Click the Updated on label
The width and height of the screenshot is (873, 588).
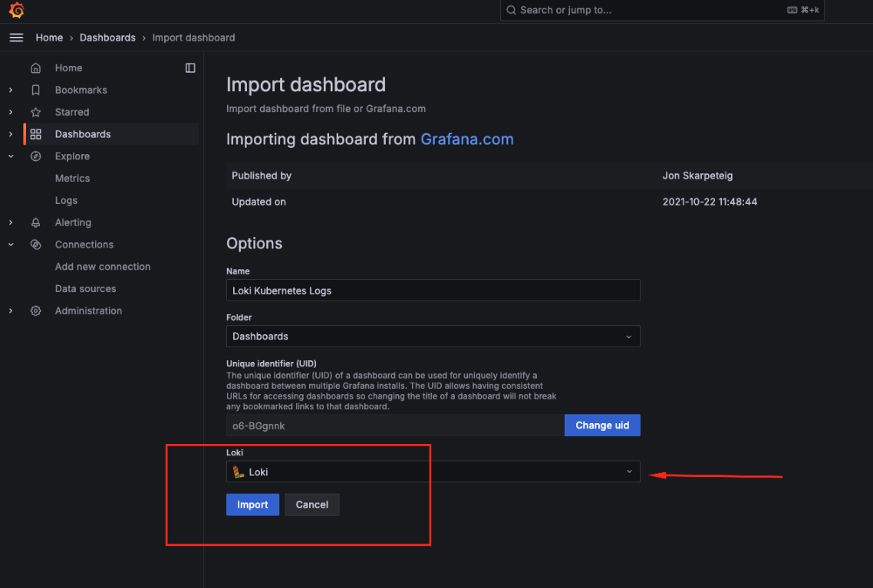click(259, 202)
